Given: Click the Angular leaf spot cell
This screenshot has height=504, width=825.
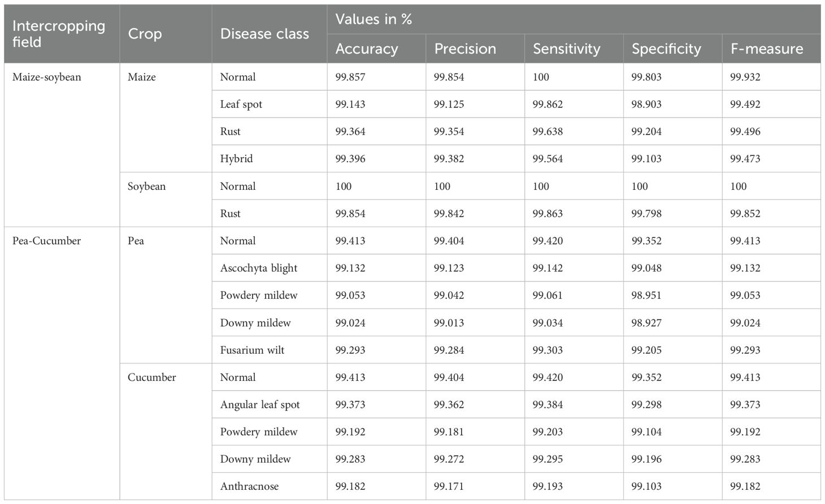Looking at the screenshot, I should tap(260, 405).
